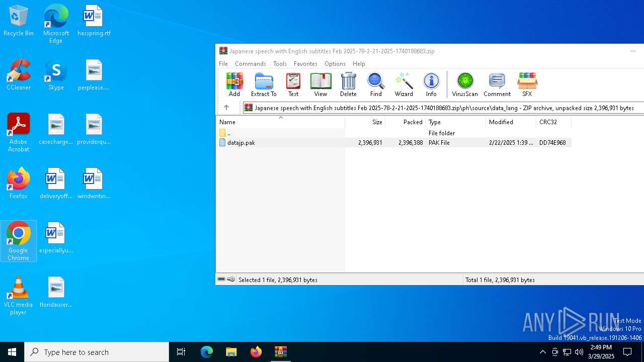Click the WinRAR taskbar button
Image resolution: width=644 pixels, height=362 pixels.
[x=280, y=352]
